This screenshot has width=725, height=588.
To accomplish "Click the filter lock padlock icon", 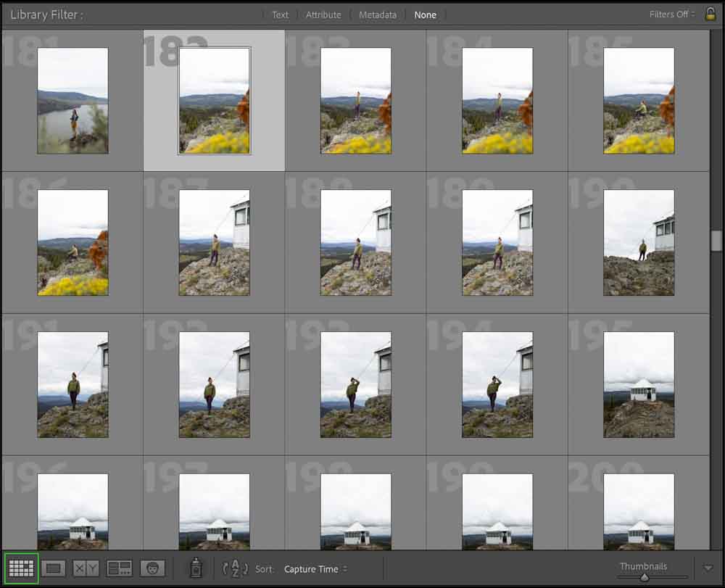I will click(710, 14).
